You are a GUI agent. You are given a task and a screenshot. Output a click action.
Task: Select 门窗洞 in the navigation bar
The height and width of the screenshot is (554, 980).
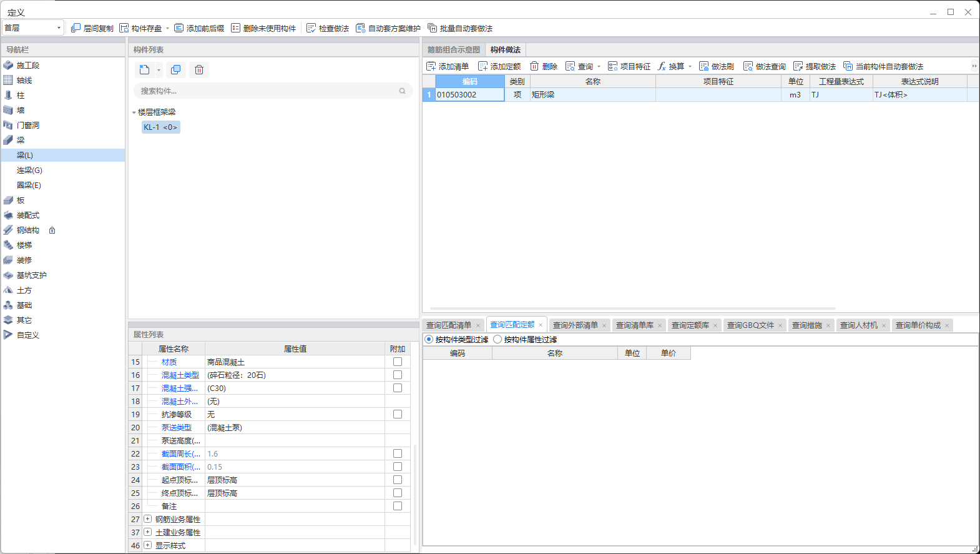pos(28,126)
